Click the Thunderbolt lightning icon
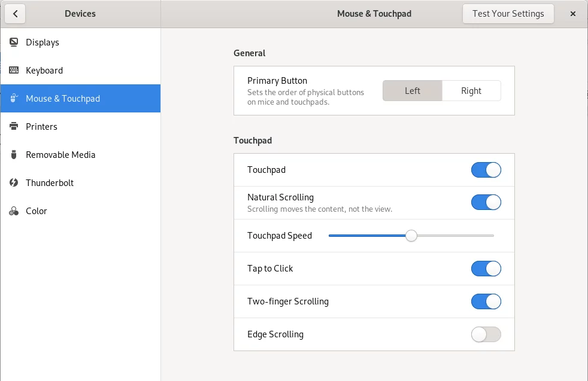This screenshot has height=381, width=588. point(14,182)
